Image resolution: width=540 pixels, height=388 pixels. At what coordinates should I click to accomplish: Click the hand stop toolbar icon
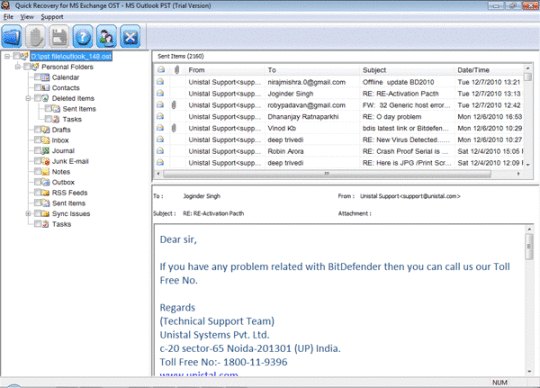pos(36,36)
